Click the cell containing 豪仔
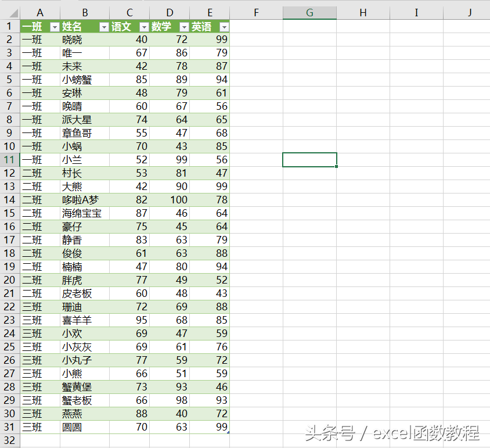490x448 pixels. tap(85, 227)
